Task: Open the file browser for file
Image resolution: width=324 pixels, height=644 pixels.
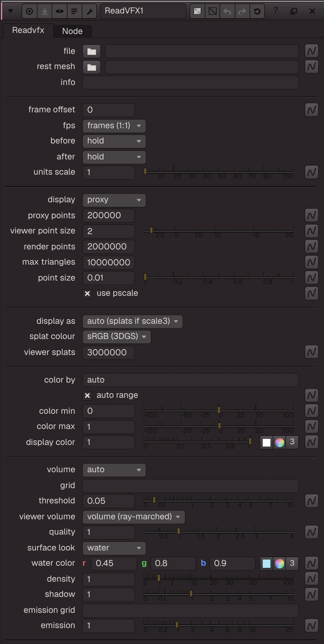Action: [x=91, y=51]
